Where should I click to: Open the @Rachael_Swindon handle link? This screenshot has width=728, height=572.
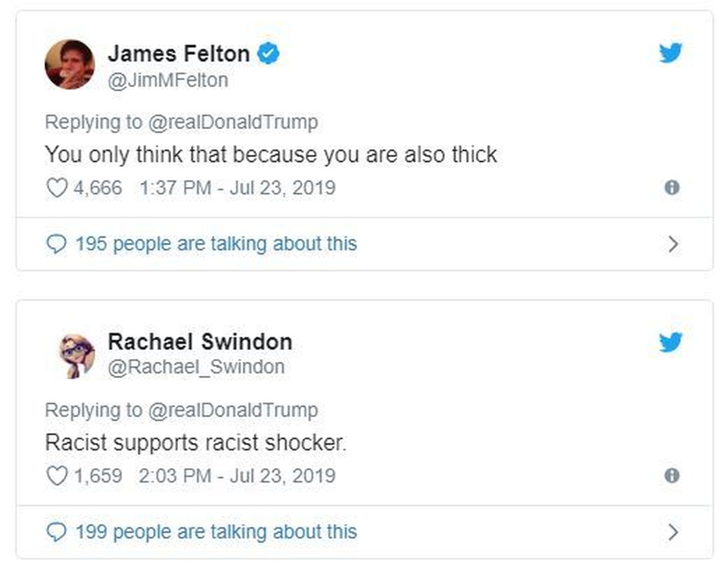[196, 367]
